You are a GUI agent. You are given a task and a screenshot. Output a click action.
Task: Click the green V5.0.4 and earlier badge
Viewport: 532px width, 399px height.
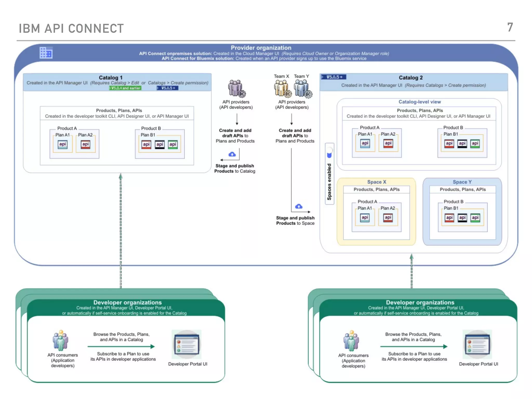[x=125, y=88]
